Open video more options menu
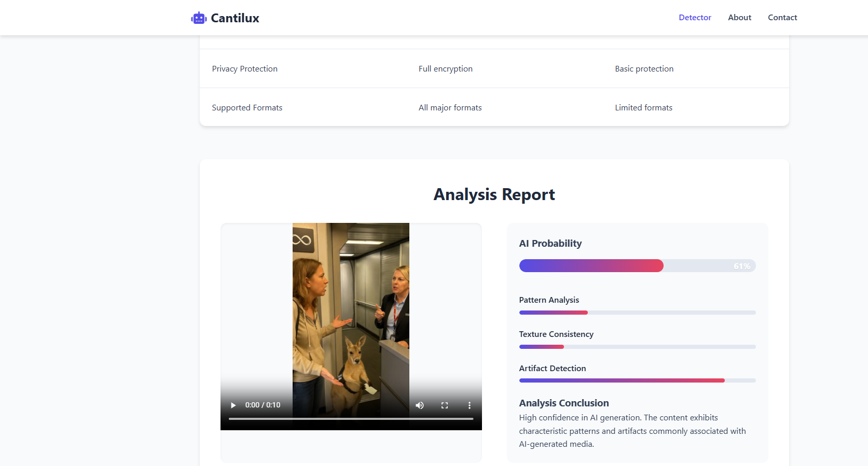868x466 pixels. click(x=470, y=405)
